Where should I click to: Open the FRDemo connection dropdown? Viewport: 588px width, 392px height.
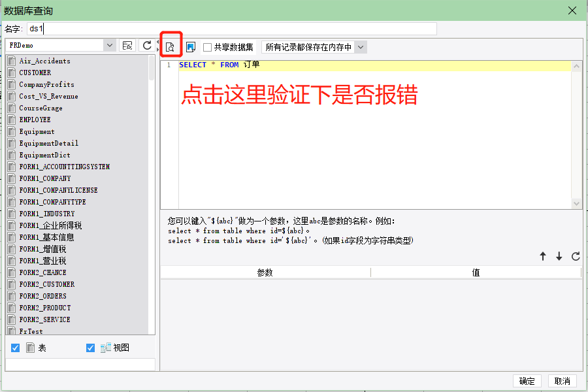109,45
